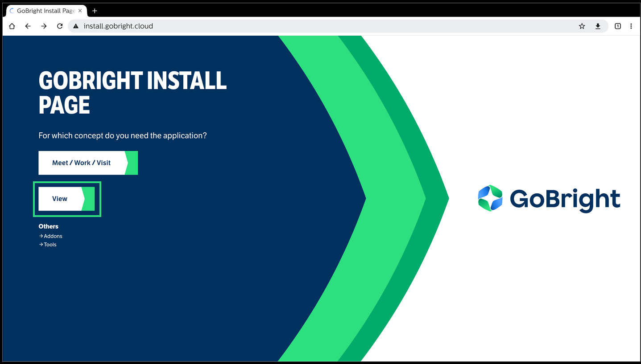Screen dimensions: 641x364
Task: Click the green arrow on View button
Action: coord(89,199)
